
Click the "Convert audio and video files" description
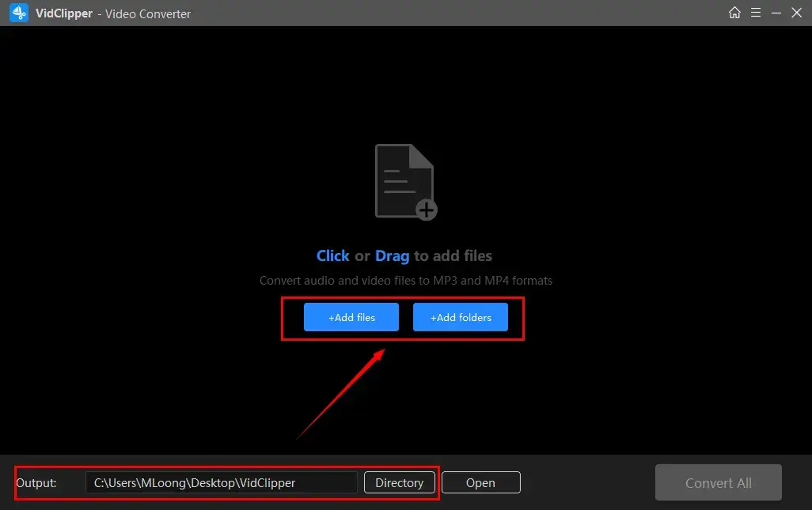405,280
